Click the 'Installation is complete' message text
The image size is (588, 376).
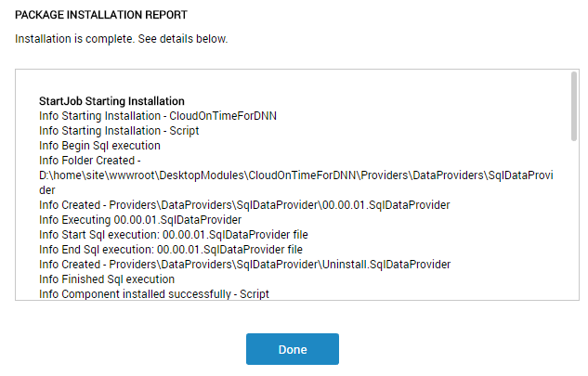point(121,40)
